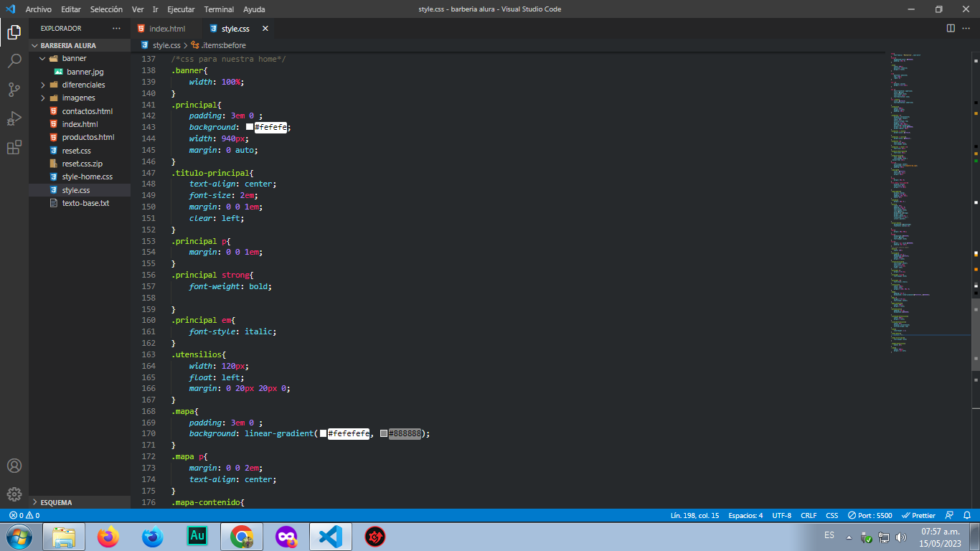Click the Port : 5500 Live Server item
The height and width of the screenshot is (551, 980).
[x=870, y=515]
